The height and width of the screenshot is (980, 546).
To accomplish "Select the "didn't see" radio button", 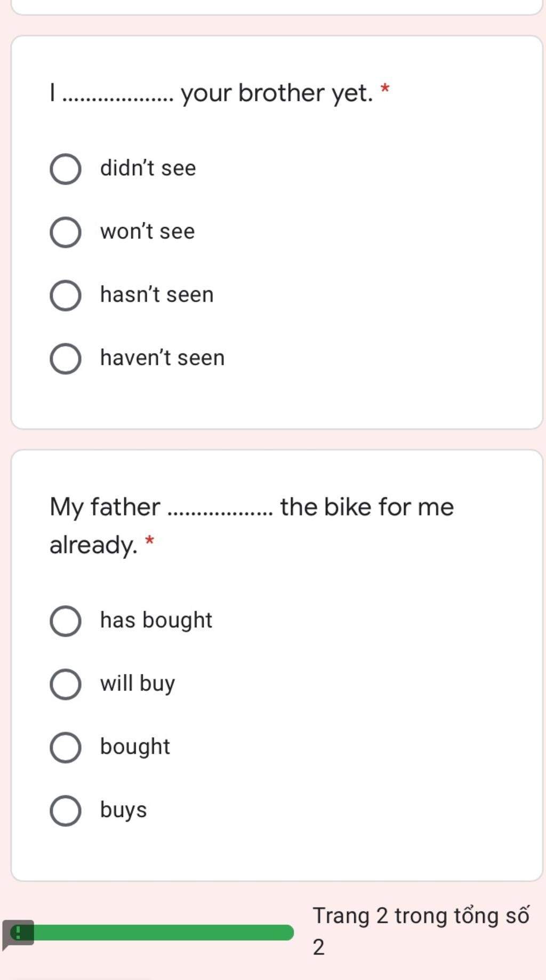I will (66, 169).
